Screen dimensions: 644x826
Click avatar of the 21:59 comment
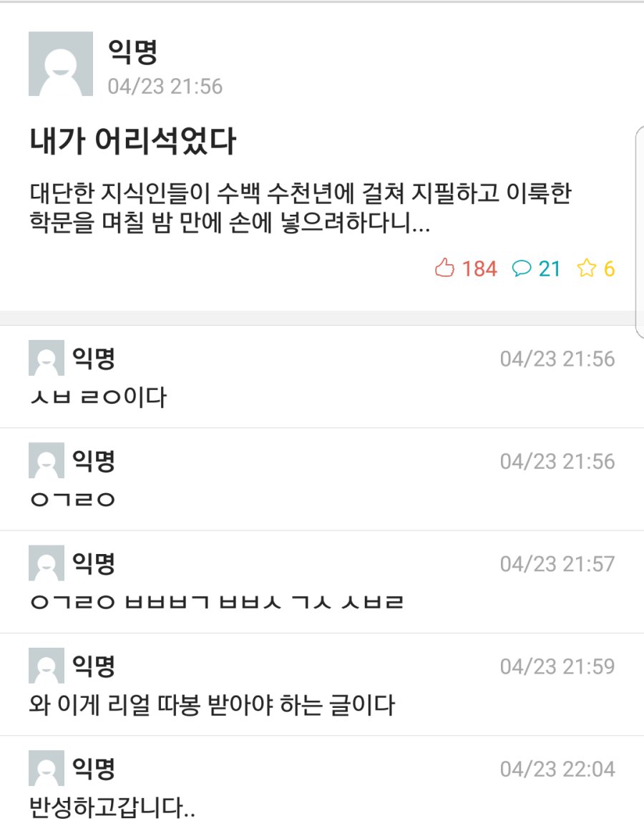click(46, 666)
